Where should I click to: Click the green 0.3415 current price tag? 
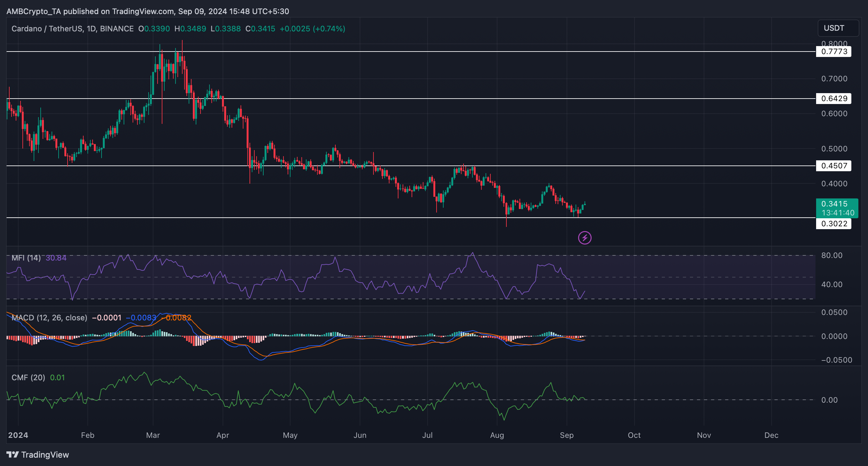coord(836,208)
